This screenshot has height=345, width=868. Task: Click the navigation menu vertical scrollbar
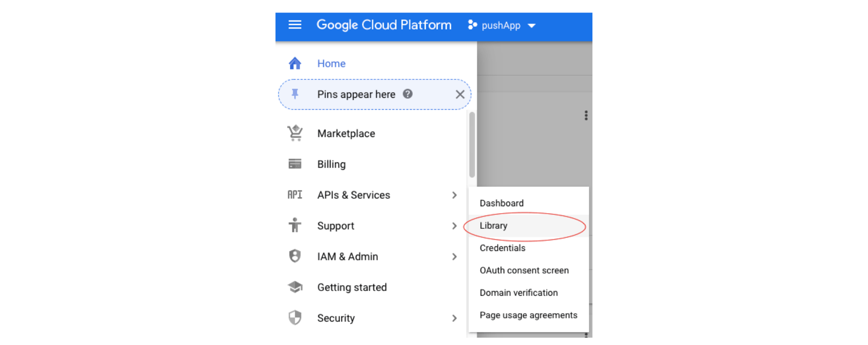pos(472,144)
